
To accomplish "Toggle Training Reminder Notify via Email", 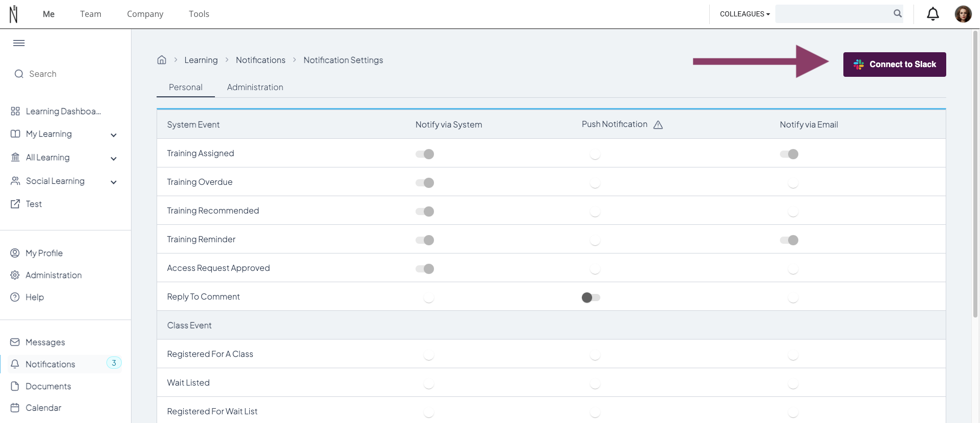I will tap(789, 240).
